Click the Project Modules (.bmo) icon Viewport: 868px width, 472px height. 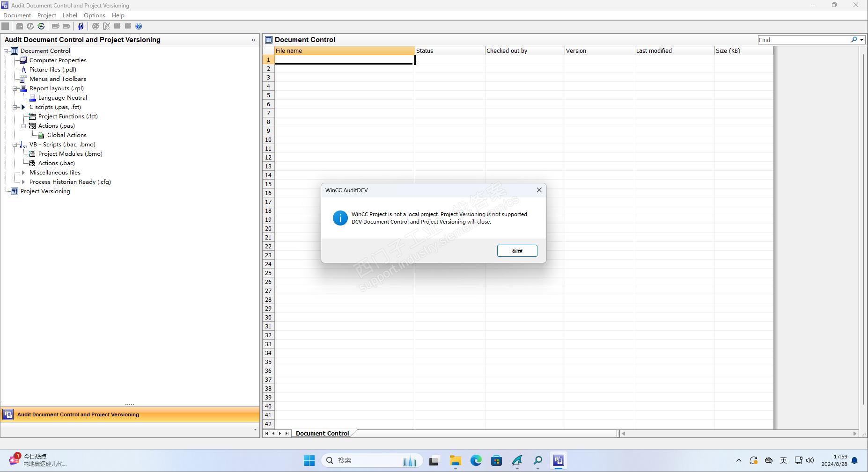pyautogui.click(x=32, y=154)
